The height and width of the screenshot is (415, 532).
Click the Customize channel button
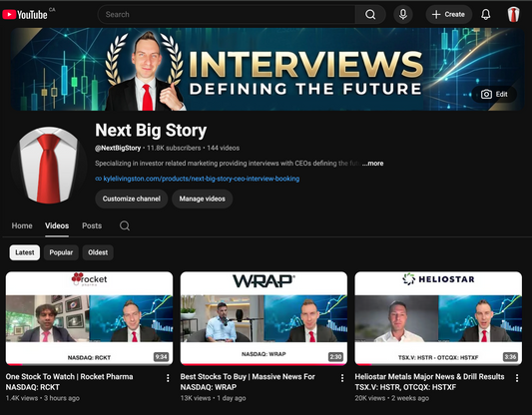[132, 199]
